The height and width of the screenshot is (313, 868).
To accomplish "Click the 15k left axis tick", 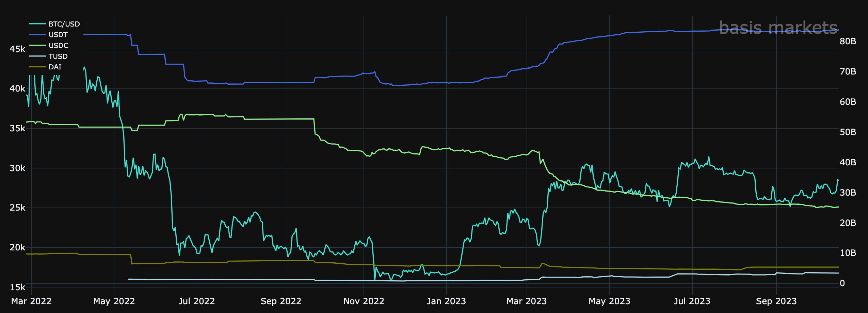I will pyautogui.click(x=17, y=287).
